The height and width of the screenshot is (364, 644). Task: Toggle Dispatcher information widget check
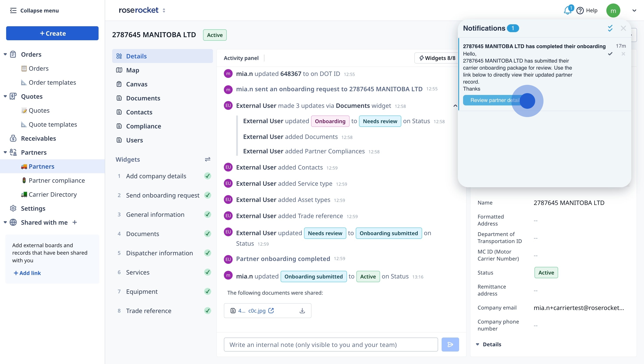click(x=207, y=253)
